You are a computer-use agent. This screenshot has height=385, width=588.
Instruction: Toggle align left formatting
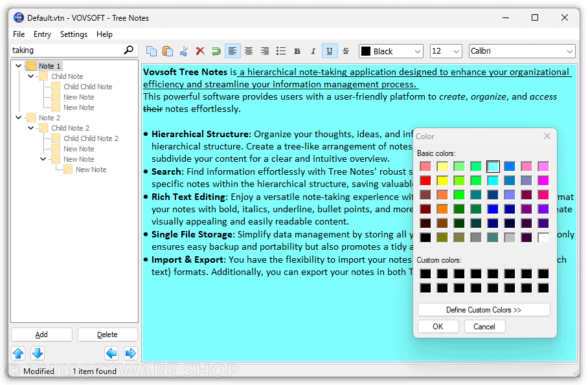point(232,51)
